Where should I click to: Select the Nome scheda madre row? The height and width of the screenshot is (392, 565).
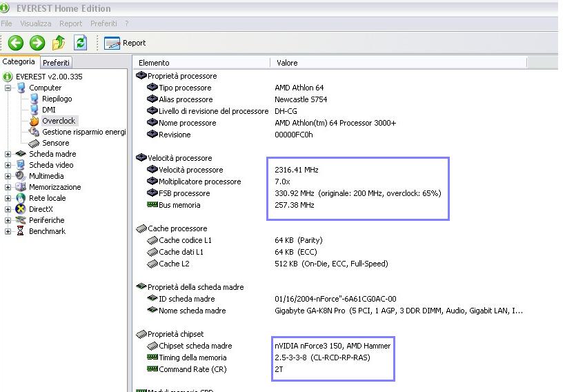pyautogui.click(x=335, y=311)
